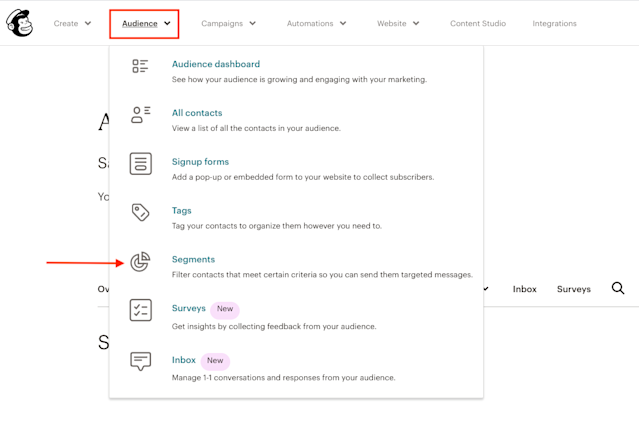Screen dimensions: 639x422
Task: Click 'Get insights by collecting feedback' text
Action: click(274, 326)
